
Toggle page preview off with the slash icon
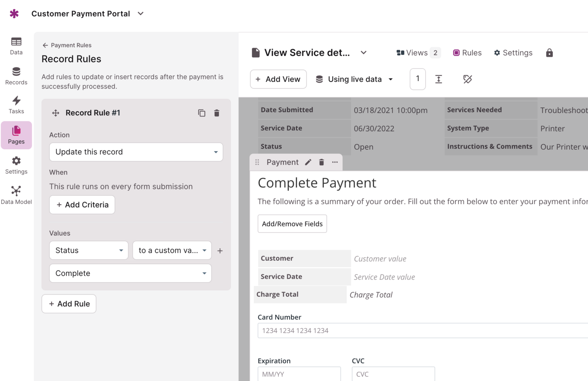[x=468, y=79]
